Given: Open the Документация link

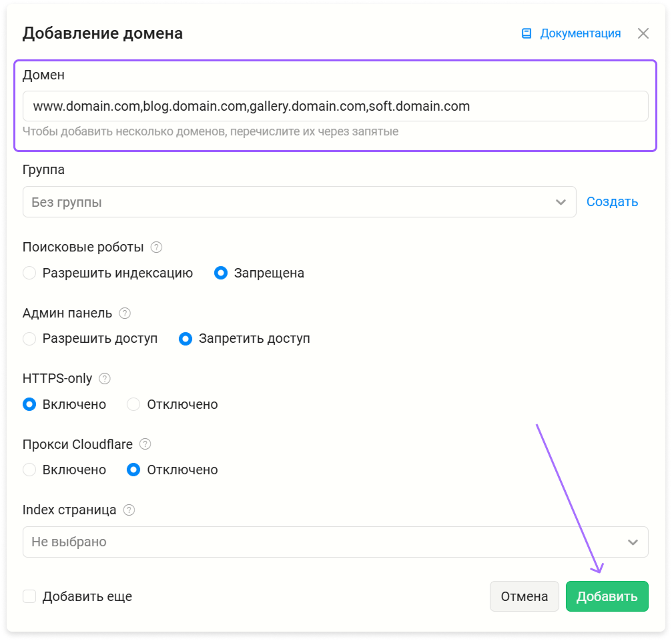Looking at the screenshot, I should [x=581, y=33].
